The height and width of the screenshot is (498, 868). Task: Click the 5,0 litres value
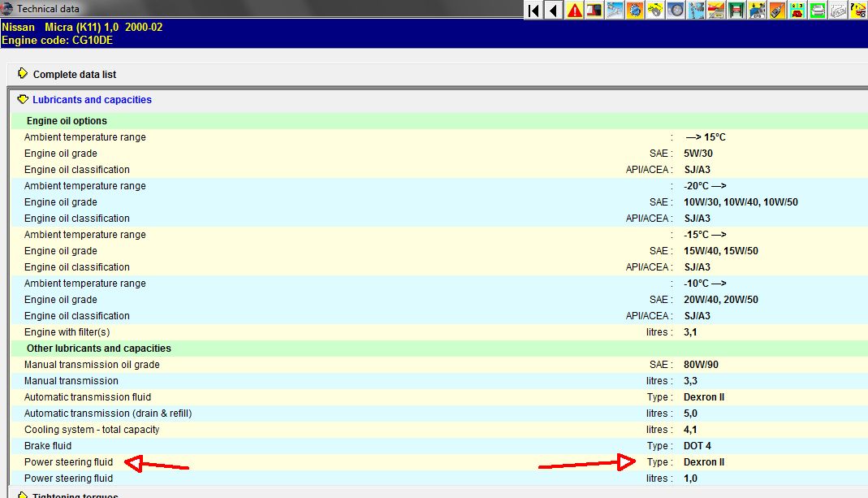(690, 414)
